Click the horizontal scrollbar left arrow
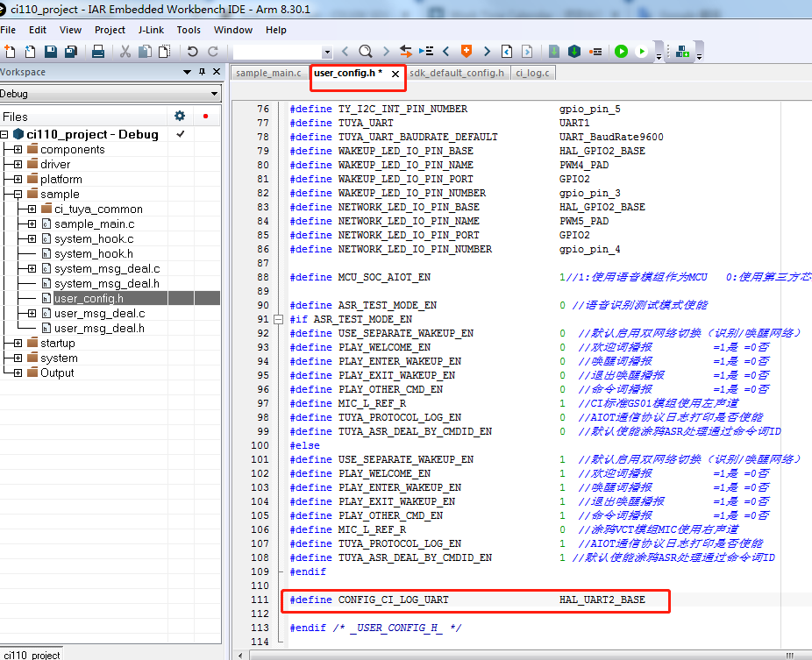Image resolution: width=812 pixels, height=660 pixels. pyautogui.click(x=240, y=656)
